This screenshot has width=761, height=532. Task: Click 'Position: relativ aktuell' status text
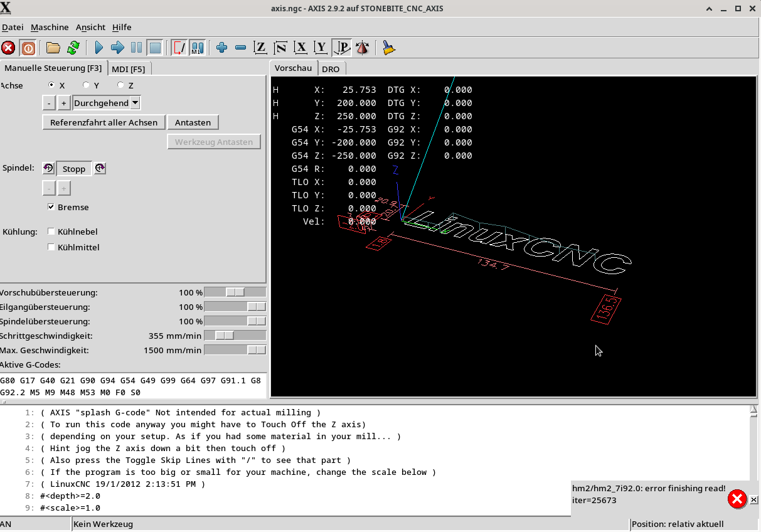(x=678, y=524)
